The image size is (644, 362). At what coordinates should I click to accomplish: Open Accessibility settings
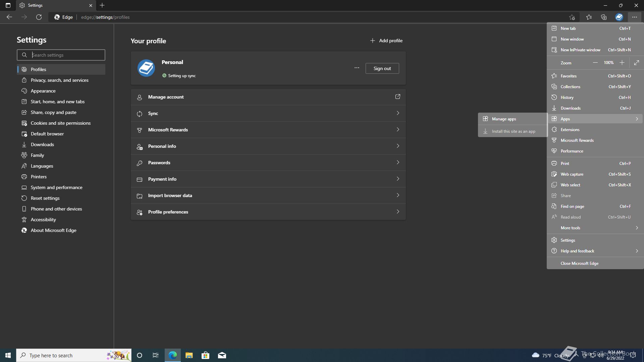click(61, 220)
